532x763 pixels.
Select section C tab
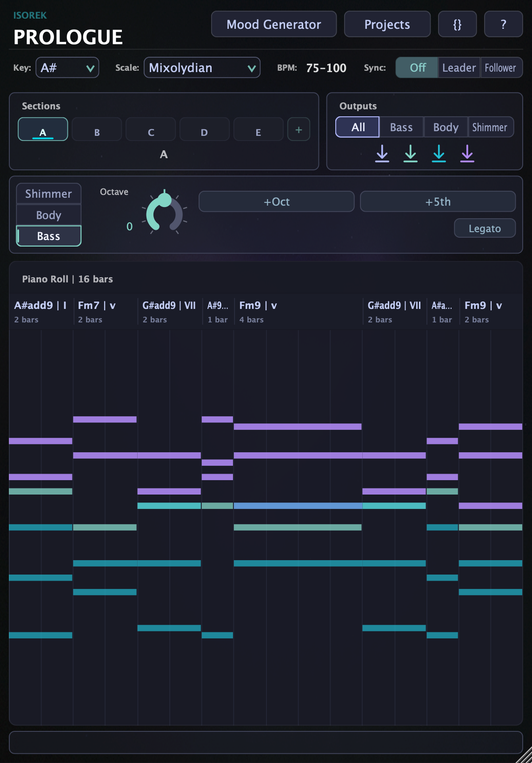tap(151, 129)
